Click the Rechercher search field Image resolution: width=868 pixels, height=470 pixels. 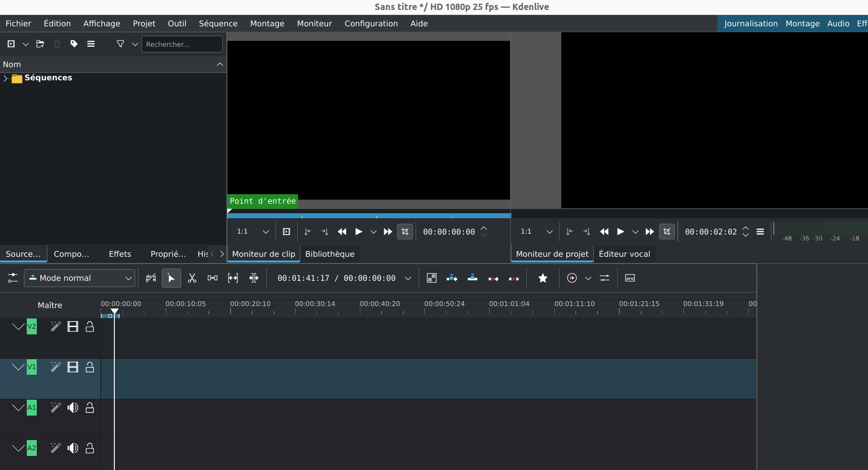182,44
